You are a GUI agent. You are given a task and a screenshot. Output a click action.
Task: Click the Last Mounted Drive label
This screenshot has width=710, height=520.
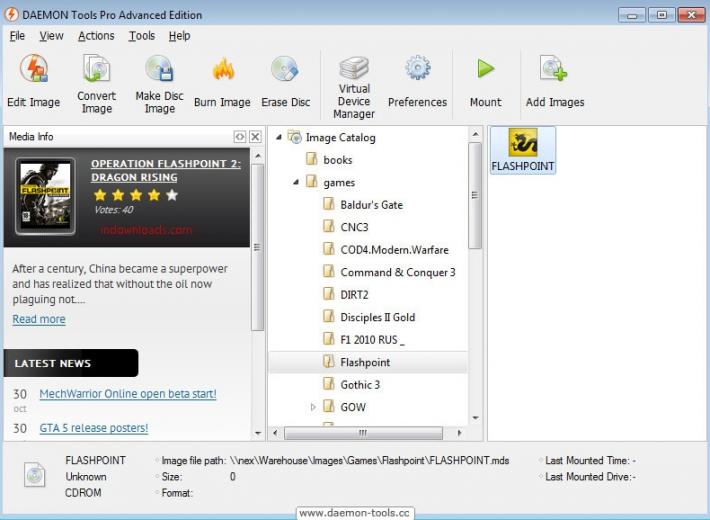[x=590, y=477]
